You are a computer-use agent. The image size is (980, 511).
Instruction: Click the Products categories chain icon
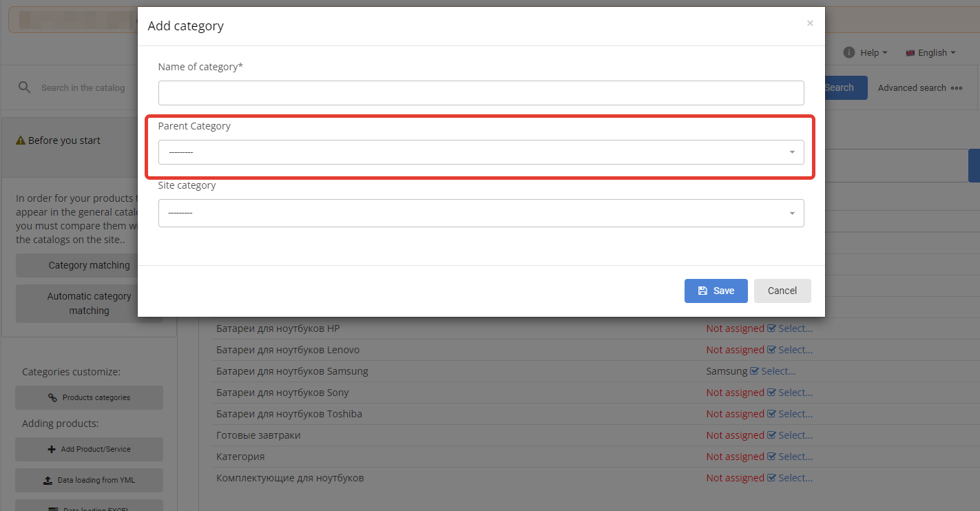[x=52, y=398]
